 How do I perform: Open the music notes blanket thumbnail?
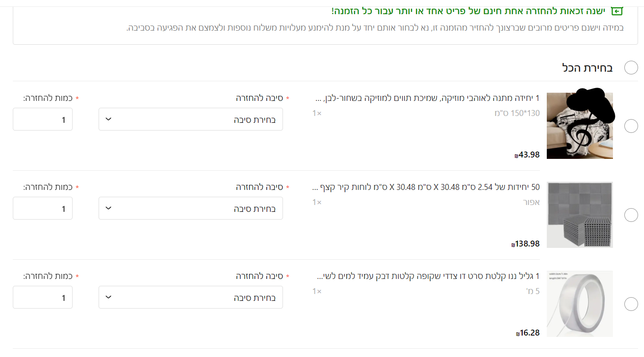click(580, 126)
